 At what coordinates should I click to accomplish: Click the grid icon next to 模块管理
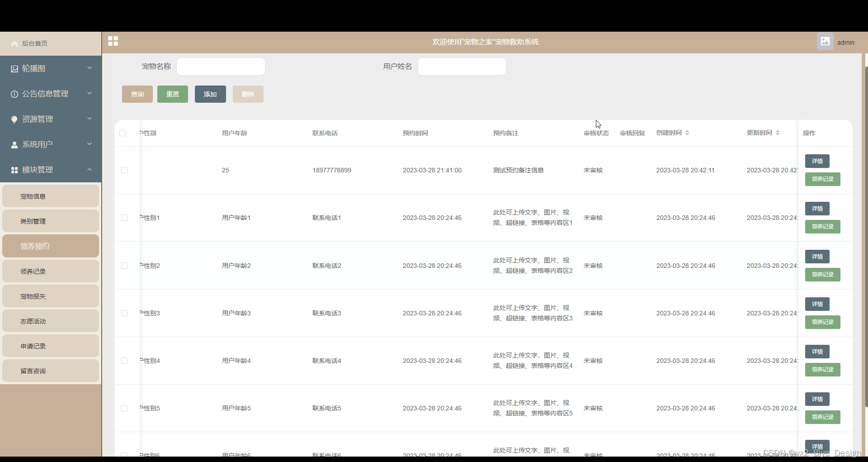click(x=14, y=170)
